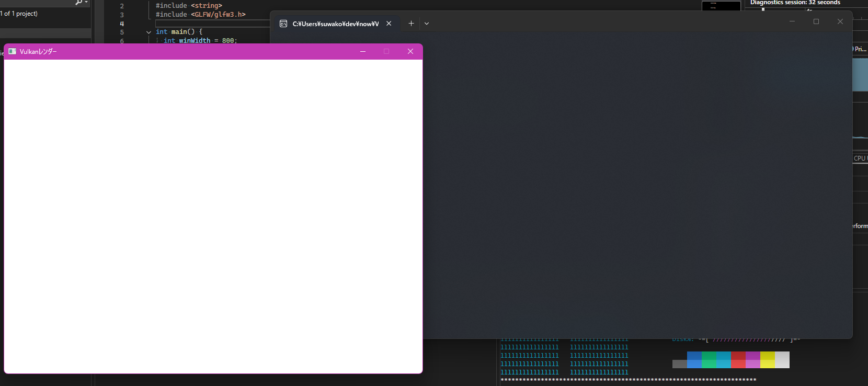The image size is (868, 386).
Task: Place cursor on empty code line 4
Action: [x=209, y=24]
